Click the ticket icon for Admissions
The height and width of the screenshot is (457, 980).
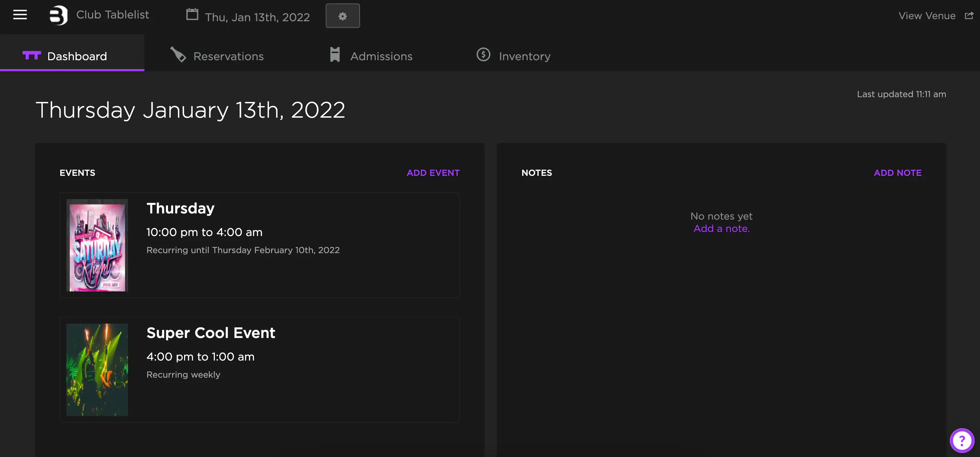[335, 55]
